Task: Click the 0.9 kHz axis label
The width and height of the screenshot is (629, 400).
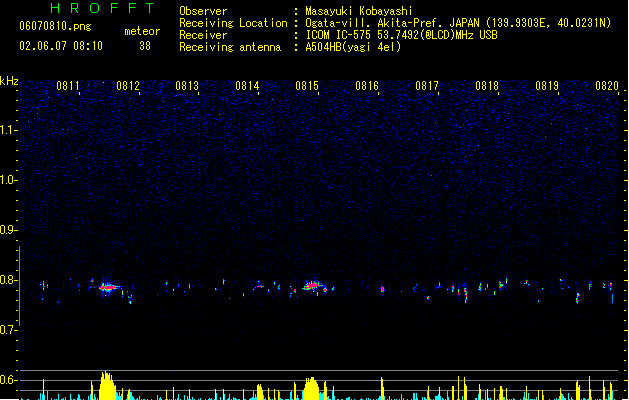Action: 8,230
